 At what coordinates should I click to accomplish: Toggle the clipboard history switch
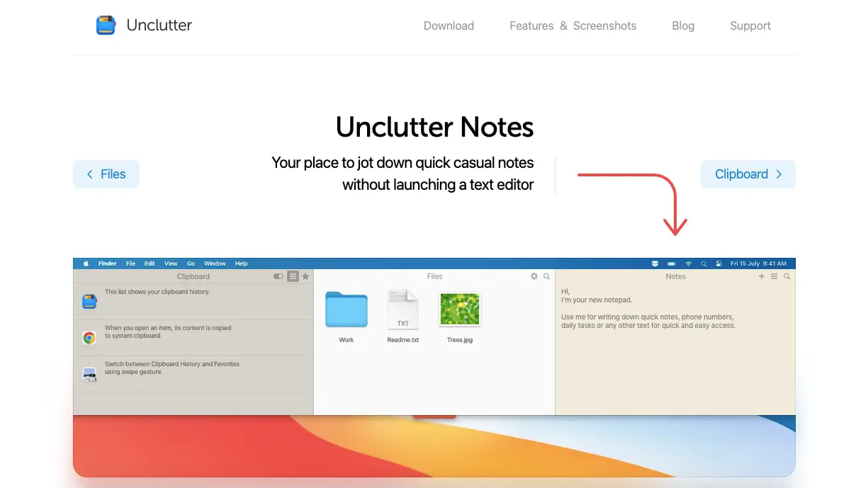tap(278, 276)
